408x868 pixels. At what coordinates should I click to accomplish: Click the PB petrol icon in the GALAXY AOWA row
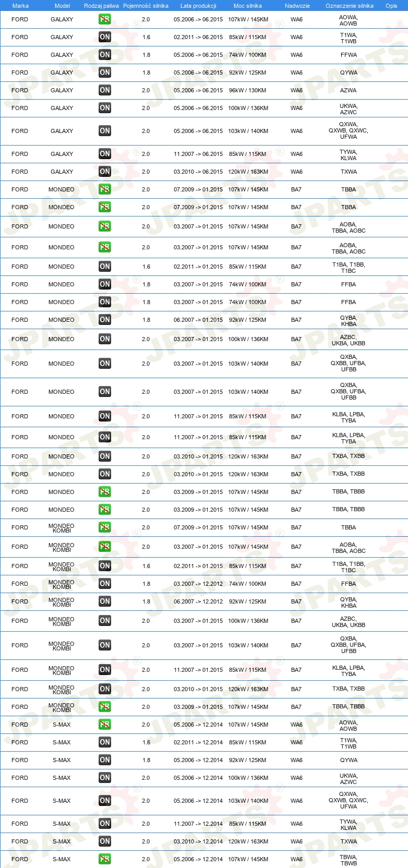(x=105, y=19)
